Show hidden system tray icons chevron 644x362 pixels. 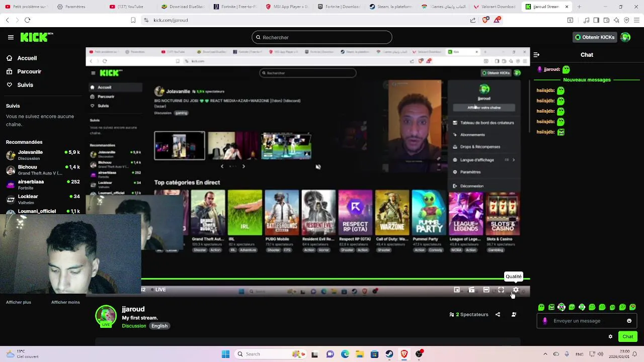click(x=546, y=354)
